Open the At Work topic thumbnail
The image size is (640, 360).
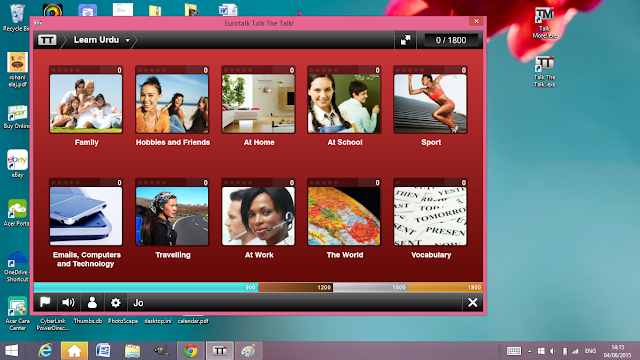coord(258,216)
